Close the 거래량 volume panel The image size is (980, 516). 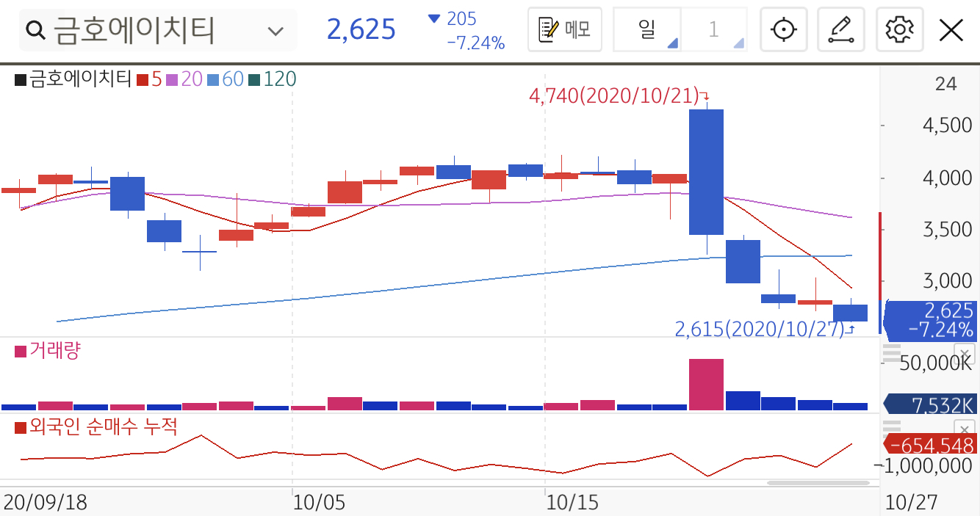click(x=964, y=352)
